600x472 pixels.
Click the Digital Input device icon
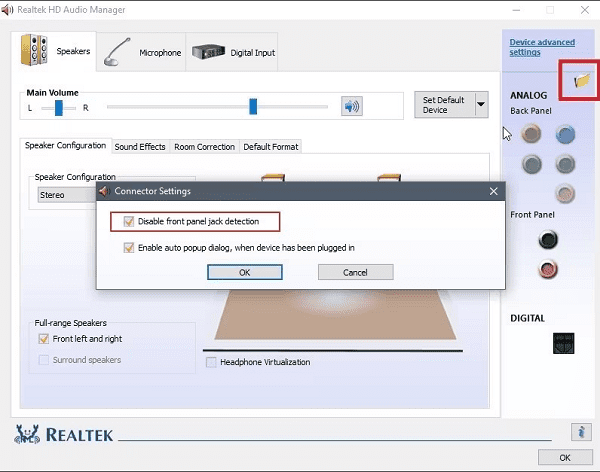tap(208, 52)
